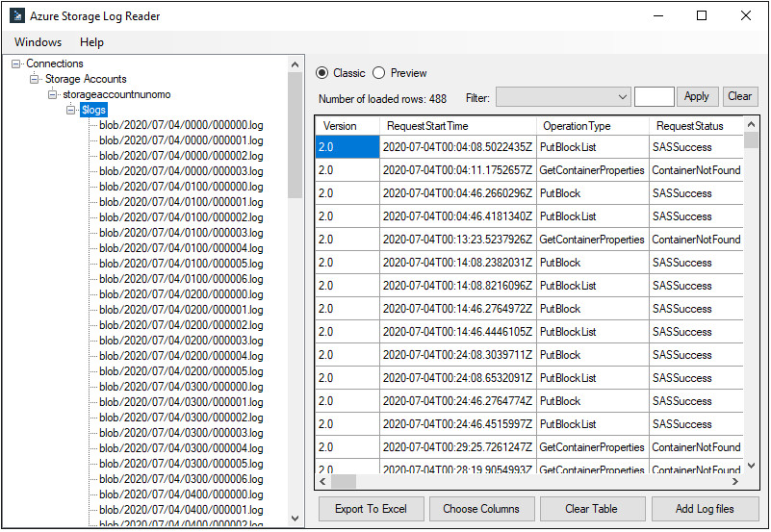Screen dimensions: 771x532
Task: Click time cell 2020-07-04T00:24:46.4515997Z
Action: [x=458, y=424]
